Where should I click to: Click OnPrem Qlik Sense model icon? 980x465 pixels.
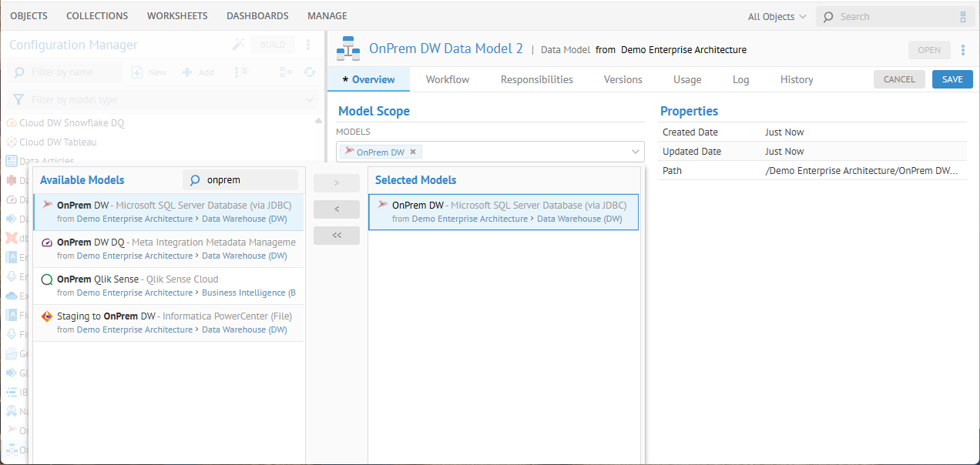click(47, 280)
